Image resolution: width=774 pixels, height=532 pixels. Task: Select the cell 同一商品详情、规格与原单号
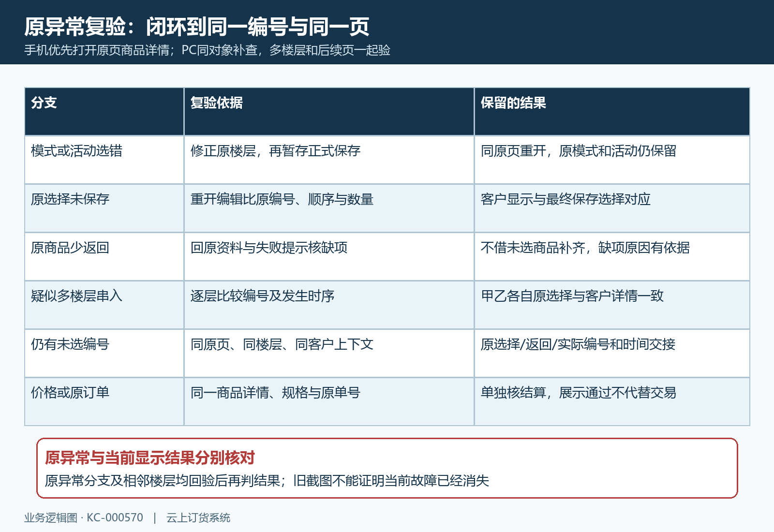[x=329, y=402]
